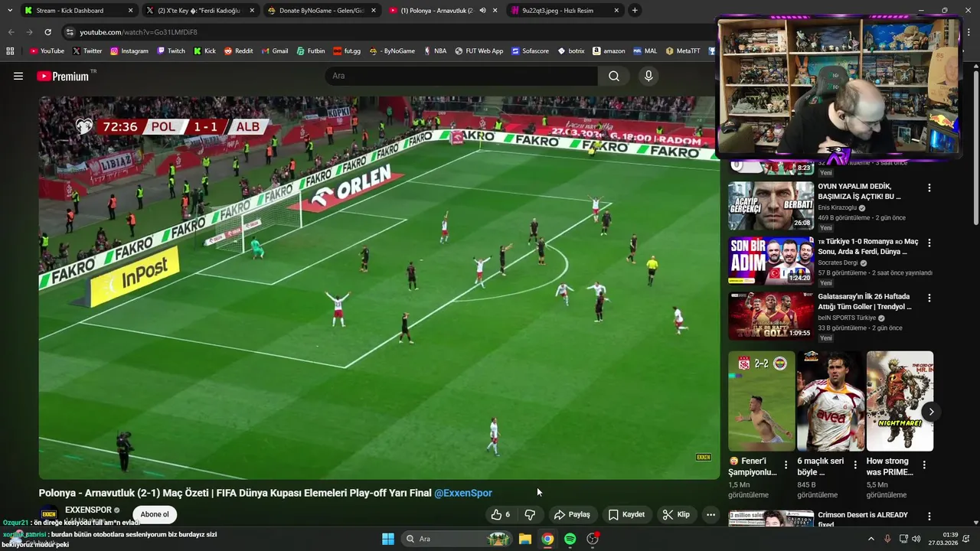Open the fut.gg bookmark
Viewport: 980px width, 551px height.
[347, 51]
